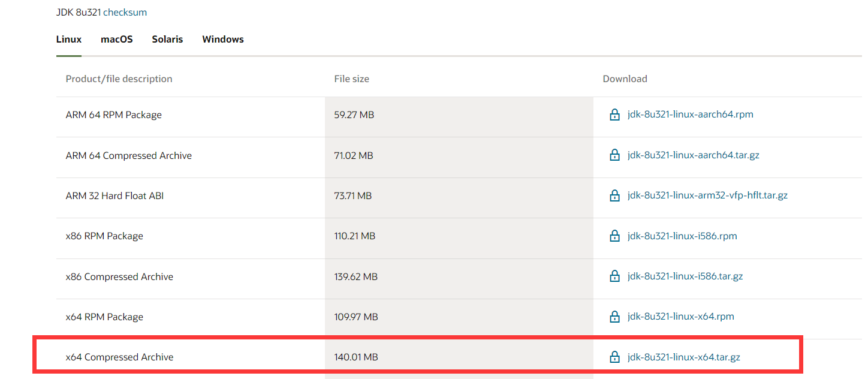Click lock icon beside arm32-vfp-hflt.tar.gz download
This screenshot has height=379, width=868.
click(x=614, y=195)
